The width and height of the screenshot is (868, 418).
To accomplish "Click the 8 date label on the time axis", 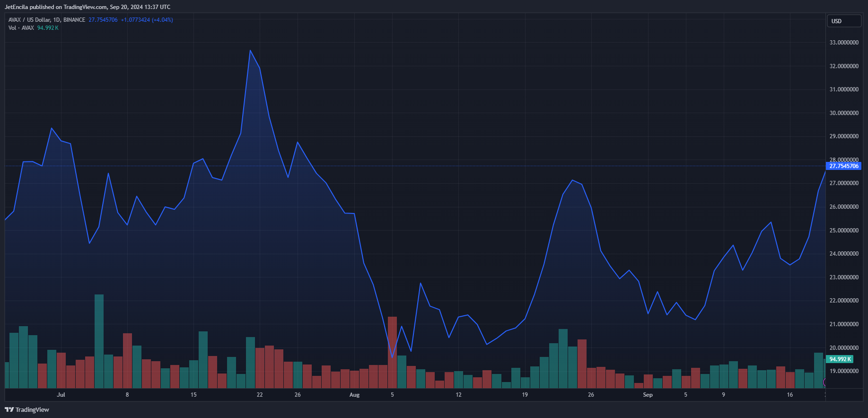I will coord(127,395).
